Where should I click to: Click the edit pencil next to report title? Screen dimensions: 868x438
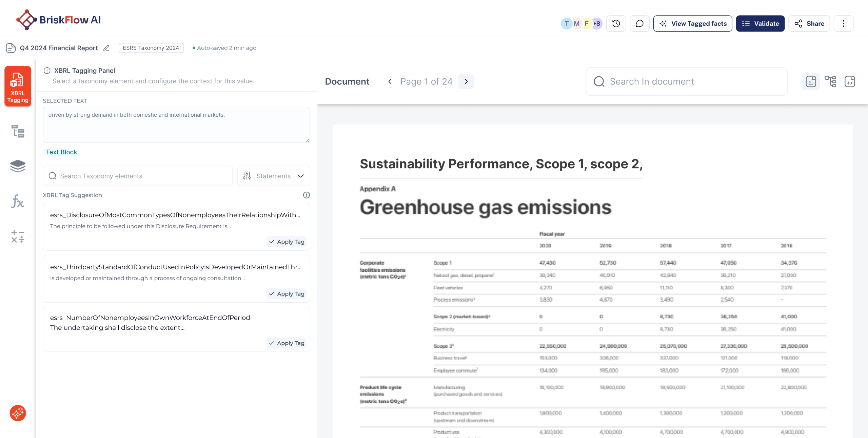pos(106,48)
